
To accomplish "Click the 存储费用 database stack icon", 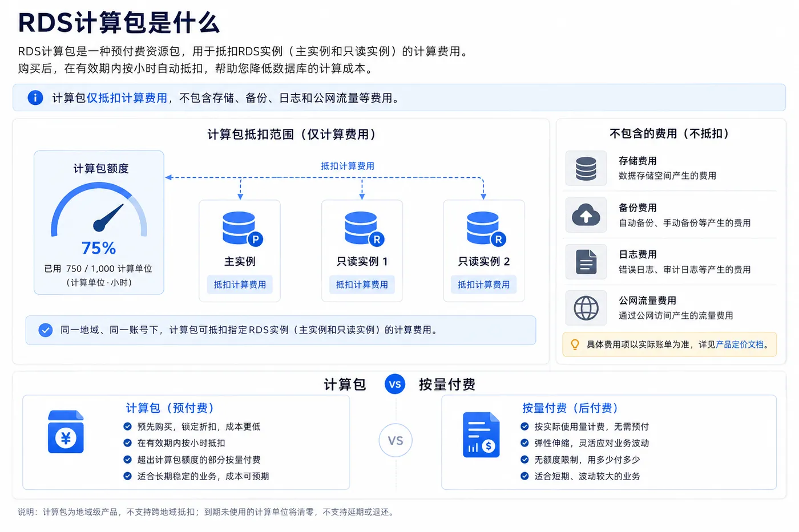I will pyautogui.click(x=586, y=168).
